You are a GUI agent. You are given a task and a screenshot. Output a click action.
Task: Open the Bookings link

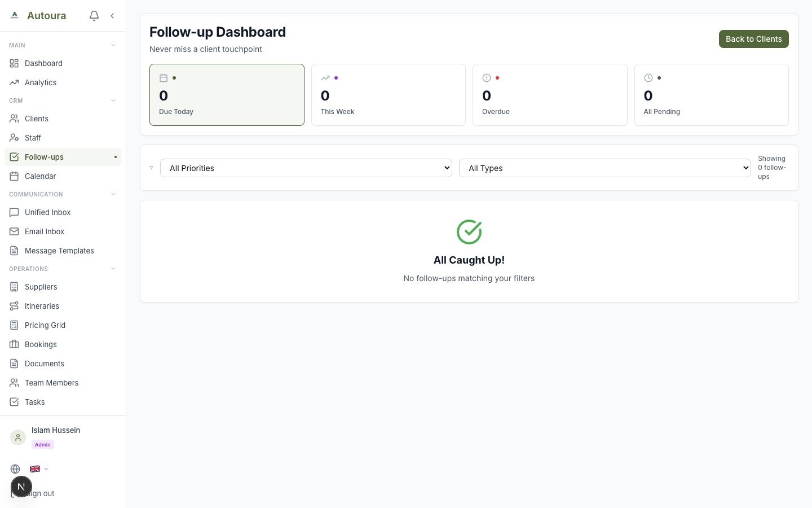[x=63, y=344]
